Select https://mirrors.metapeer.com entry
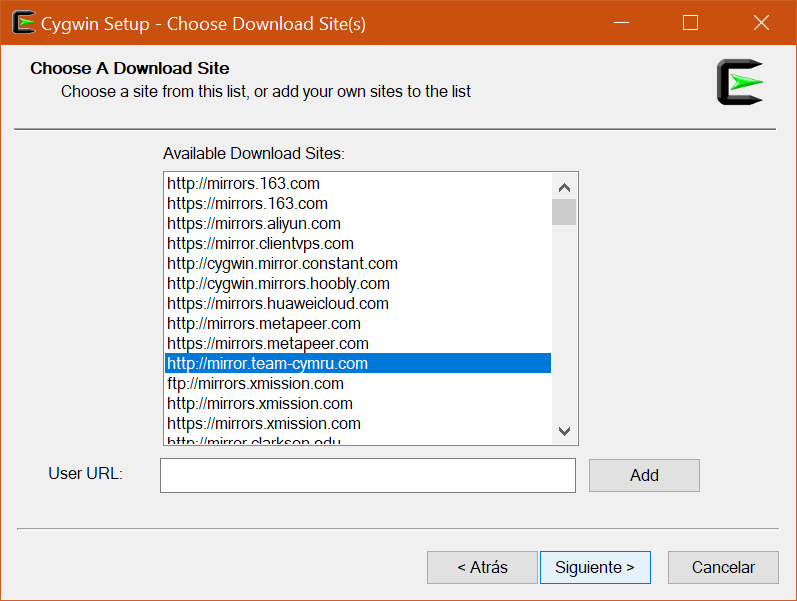The image size is (797, 601). pyautogui.click(x=358, y=344)
